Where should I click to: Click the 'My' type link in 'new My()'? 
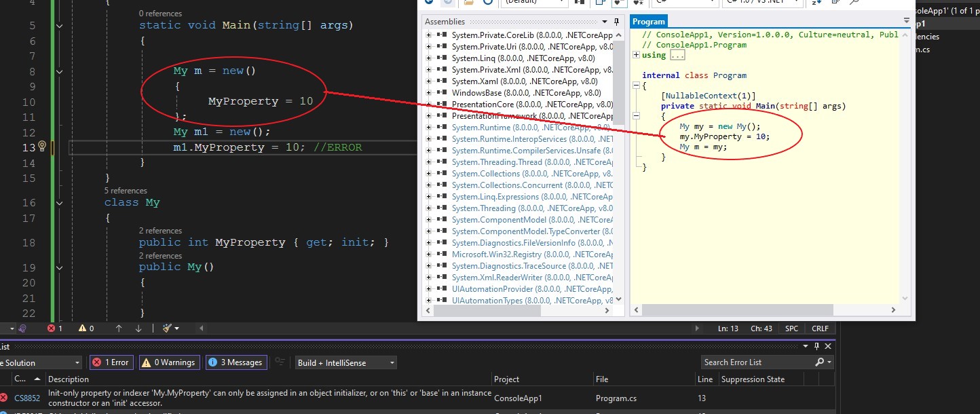pos(742,127)
